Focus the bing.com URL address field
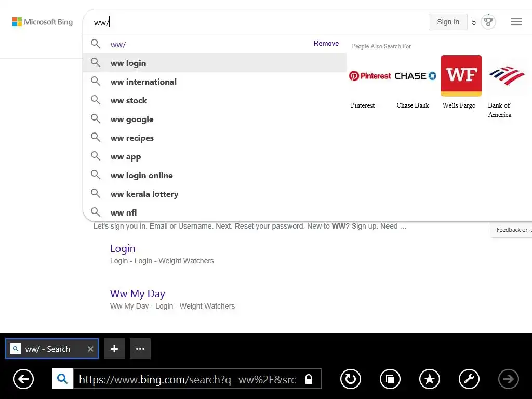Screen dimensions: 532x399 point(187,379)
